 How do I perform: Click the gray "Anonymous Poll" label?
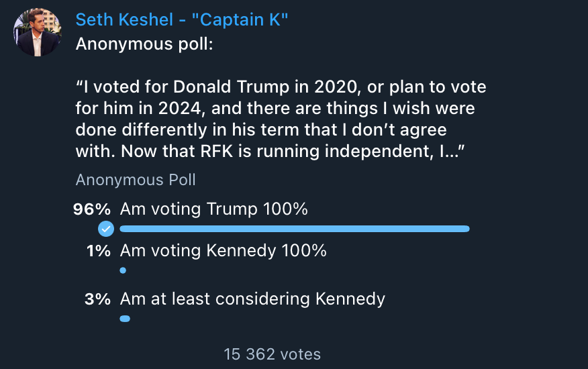[136, 180]
